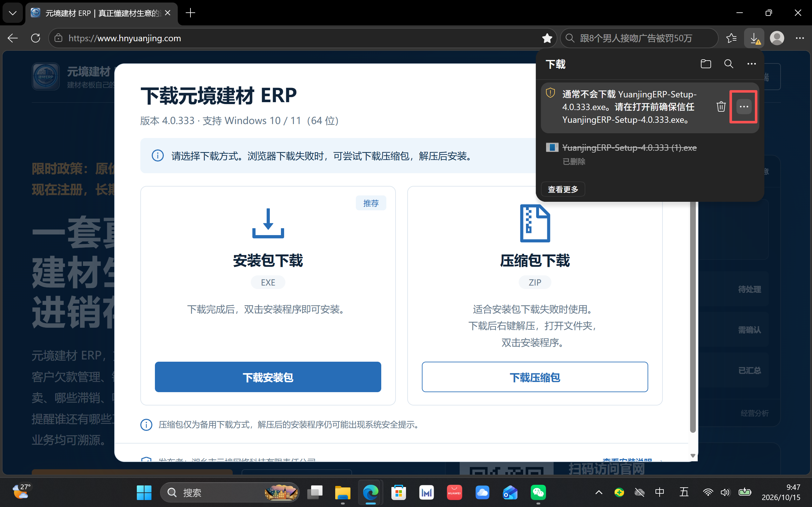Open File Explorer from the taskbar
This screenshot has width=812, height=507.
343,493
